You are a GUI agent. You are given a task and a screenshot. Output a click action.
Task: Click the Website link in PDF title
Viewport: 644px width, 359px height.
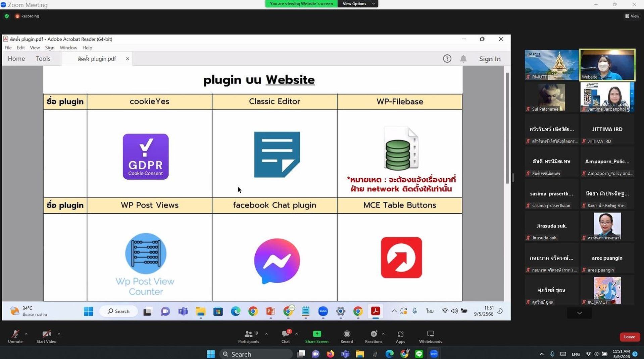(290, 80)
